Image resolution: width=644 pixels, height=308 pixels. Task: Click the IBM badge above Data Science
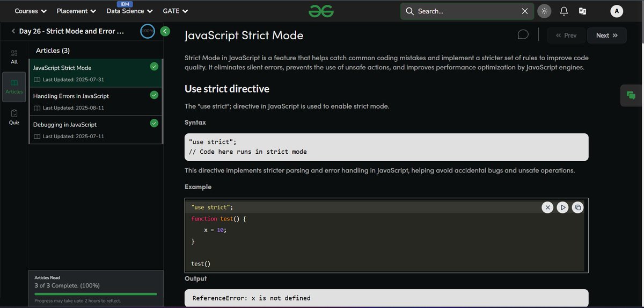coord(125,4)
